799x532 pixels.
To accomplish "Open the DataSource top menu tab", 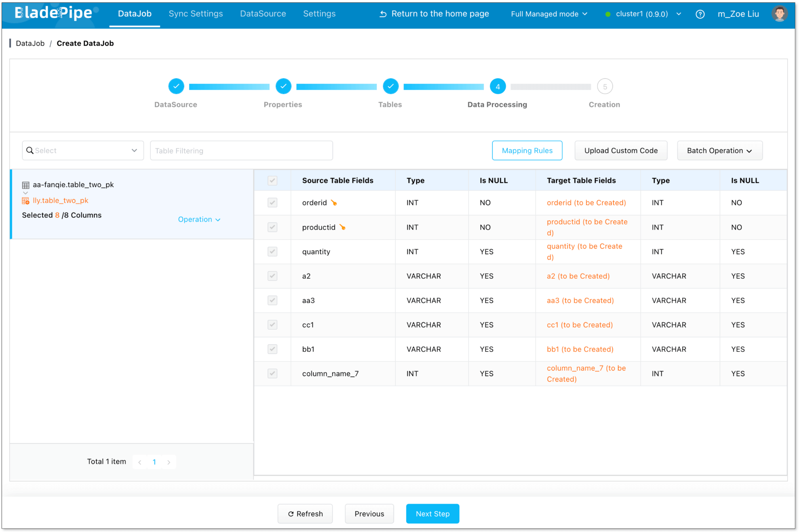I will 263,13.
